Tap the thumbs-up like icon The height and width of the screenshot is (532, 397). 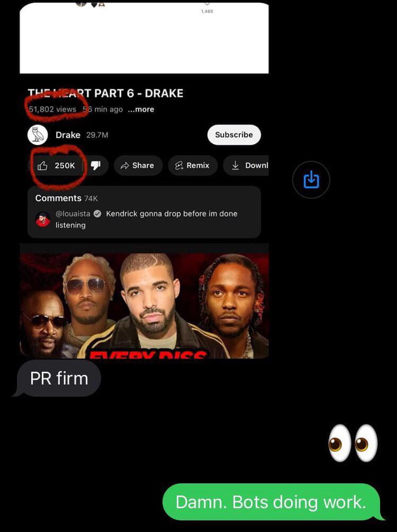click(42, 165)
